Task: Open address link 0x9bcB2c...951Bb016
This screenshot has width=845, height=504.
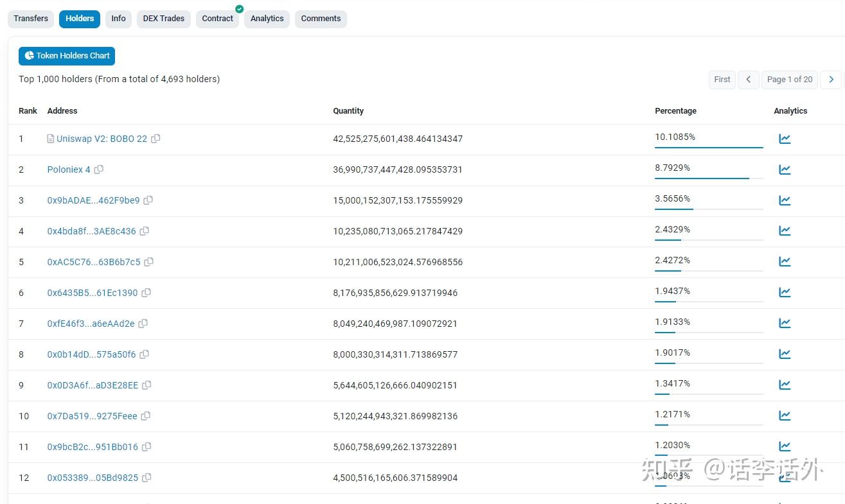Action: pyautogui.click(x=93, y=447)
